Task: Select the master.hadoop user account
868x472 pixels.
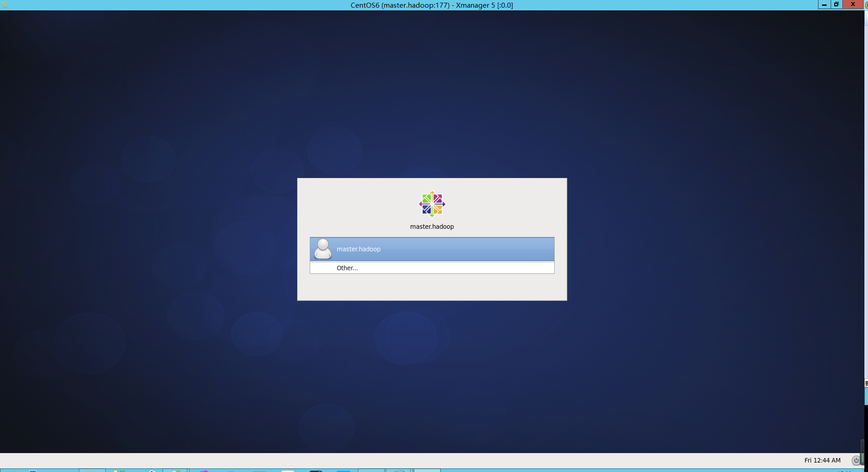Action: 432,249
